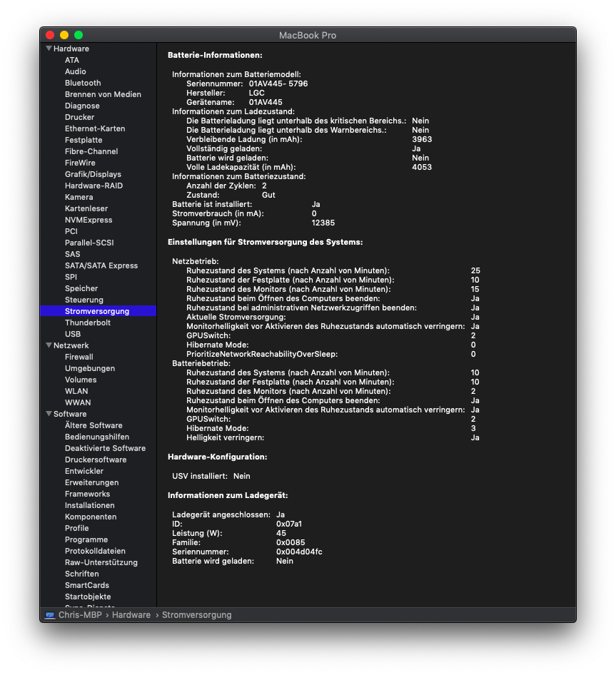Show Grafik/Displays details

click(93, 174)
